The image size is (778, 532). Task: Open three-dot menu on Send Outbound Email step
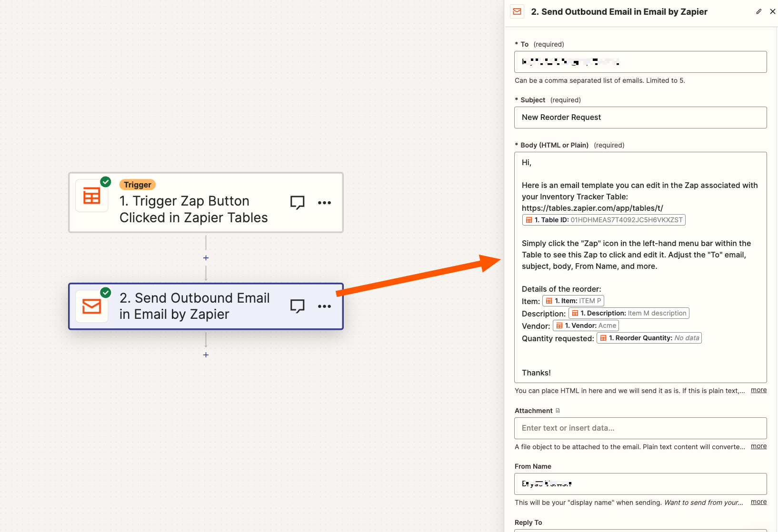[x=324, y=306]
